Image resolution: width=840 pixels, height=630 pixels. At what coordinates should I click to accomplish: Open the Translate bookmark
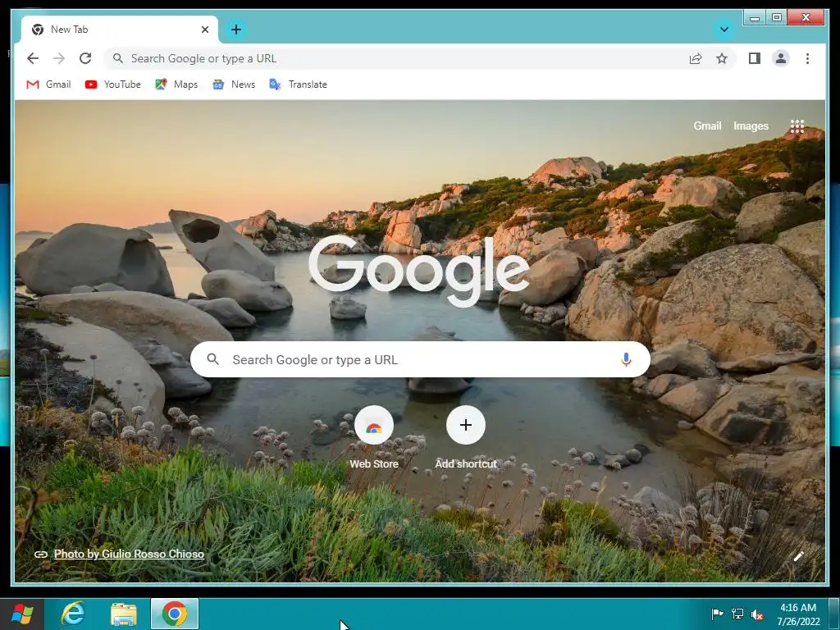(298, 84)
